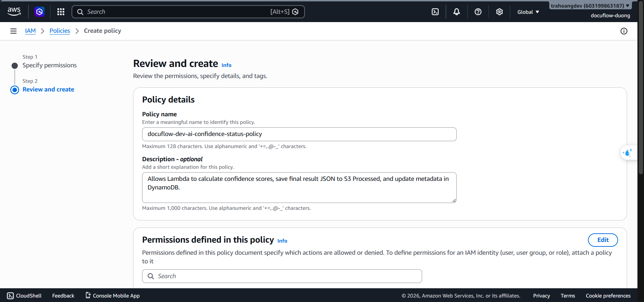Click the Edit permissions button
This screenshot has width=644, height=302.
click(603, 240)
